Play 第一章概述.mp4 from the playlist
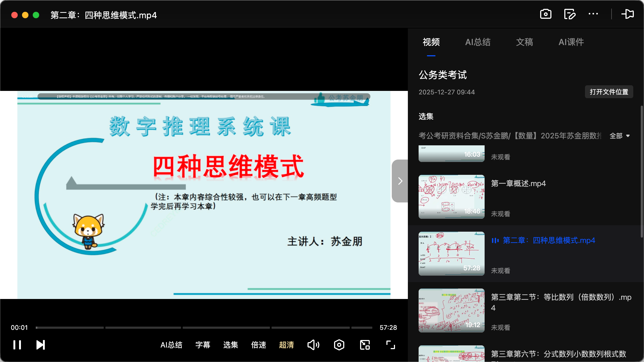 point(518,183)
